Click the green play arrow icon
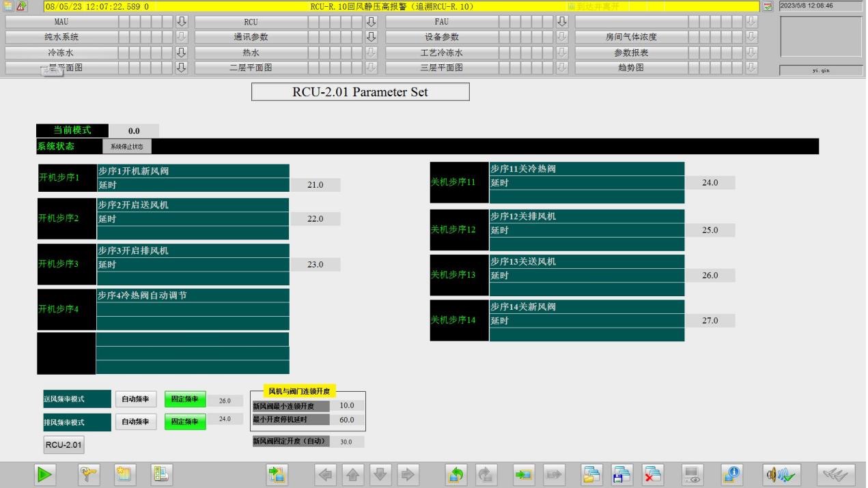This screenshot has height=488, width=868. [x=45, y=474]
